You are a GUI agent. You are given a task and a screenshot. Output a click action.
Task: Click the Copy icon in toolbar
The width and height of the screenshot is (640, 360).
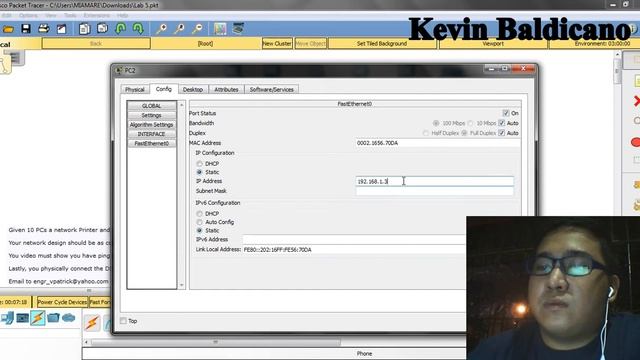84,29
